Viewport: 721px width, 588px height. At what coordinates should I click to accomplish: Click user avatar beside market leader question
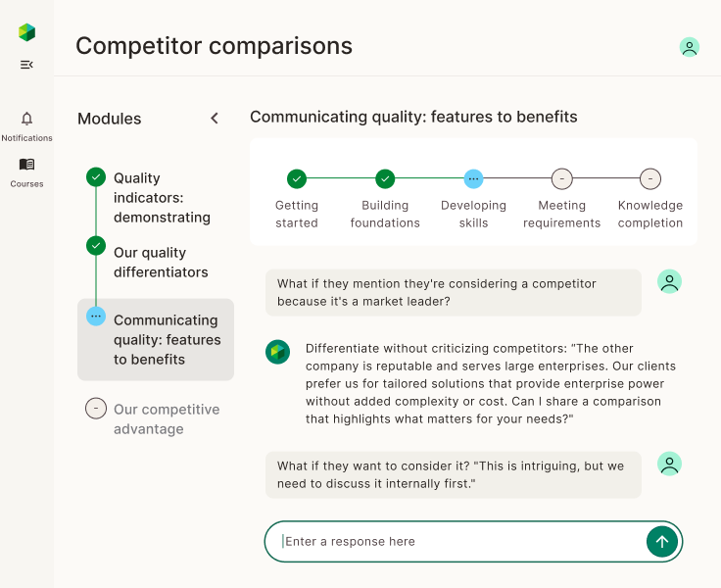669,282
